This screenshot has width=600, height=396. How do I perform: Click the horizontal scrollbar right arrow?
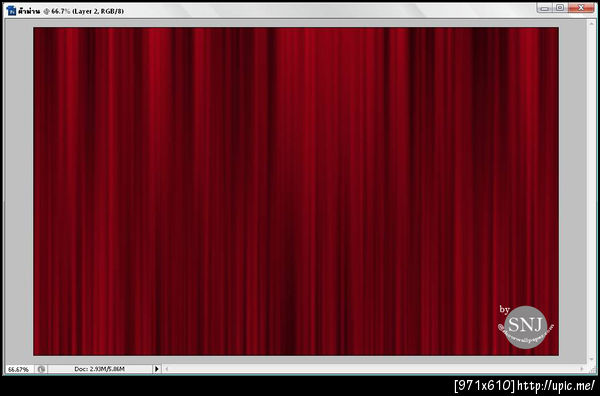[582, 369]
